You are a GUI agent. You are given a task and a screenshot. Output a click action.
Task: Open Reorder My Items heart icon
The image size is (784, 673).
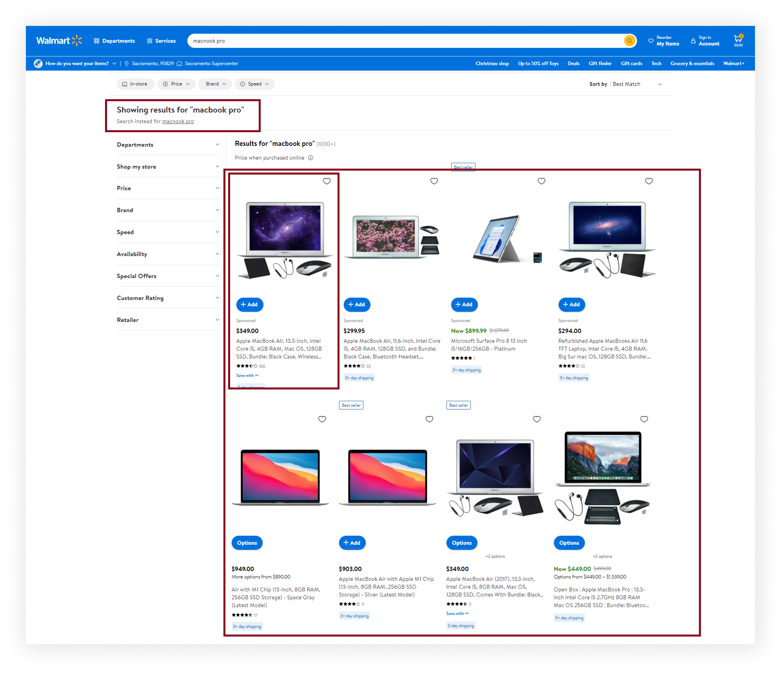pos(651,41)
